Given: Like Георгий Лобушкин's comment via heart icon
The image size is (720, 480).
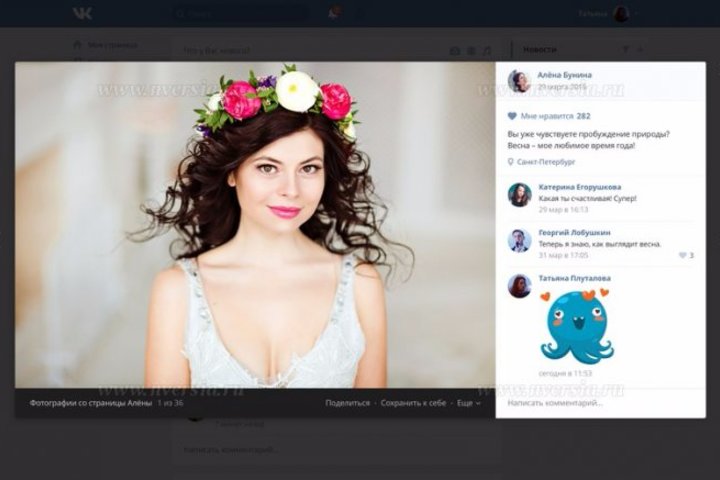Looking at the screenshot, I should tap(683, 255).
